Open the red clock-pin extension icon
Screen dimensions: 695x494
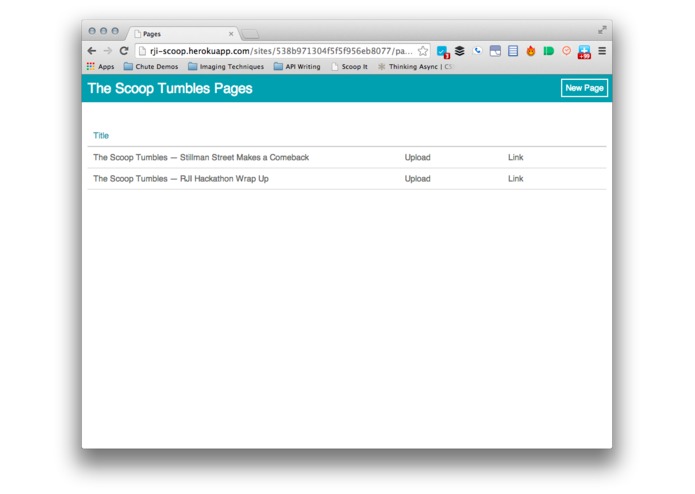(566, 51)
